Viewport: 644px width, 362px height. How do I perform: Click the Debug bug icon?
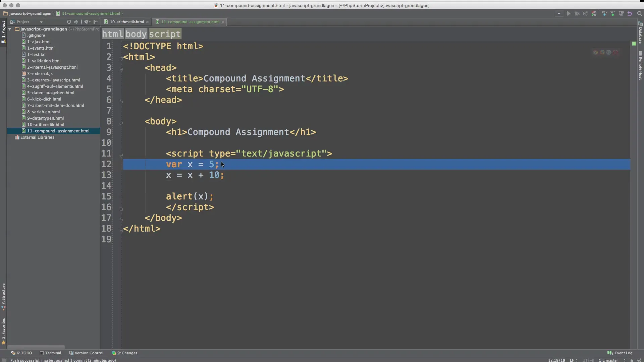[577, 14]
